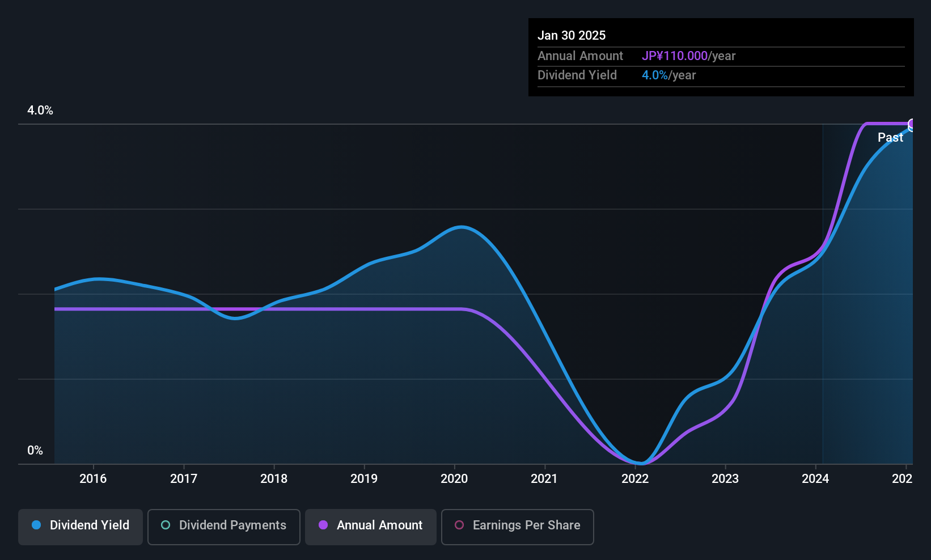Click the 2021 x-axis label
Viewport: 931px width, 560px height.
point(544,479)
